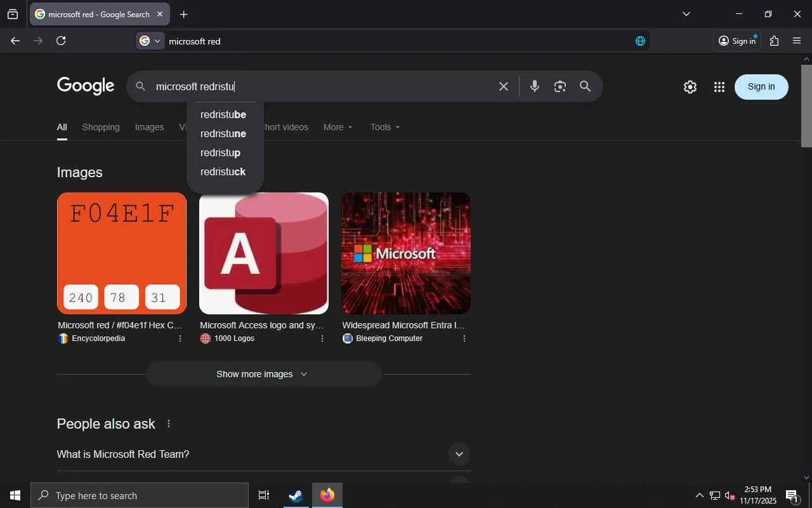The width and height of the screenshot is (812, 508).
Task: Clear the Google search box
Action: tap(504, 86)
